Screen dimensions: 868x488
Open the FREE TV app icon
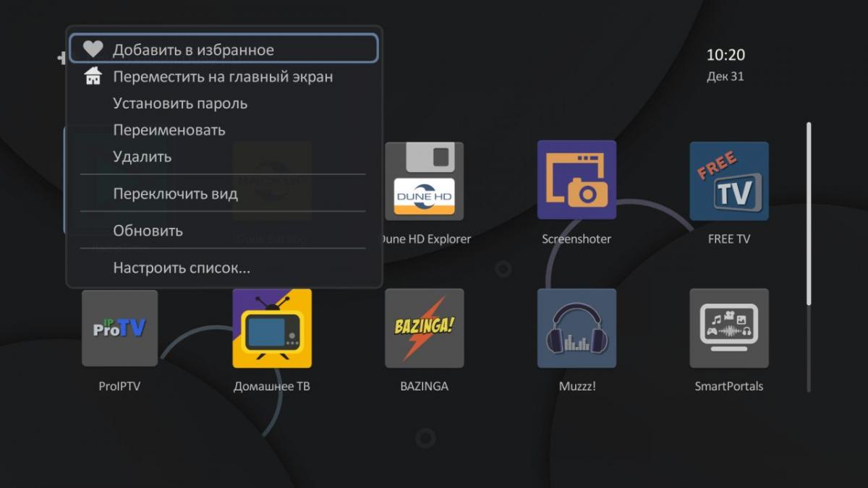point(729,181)
